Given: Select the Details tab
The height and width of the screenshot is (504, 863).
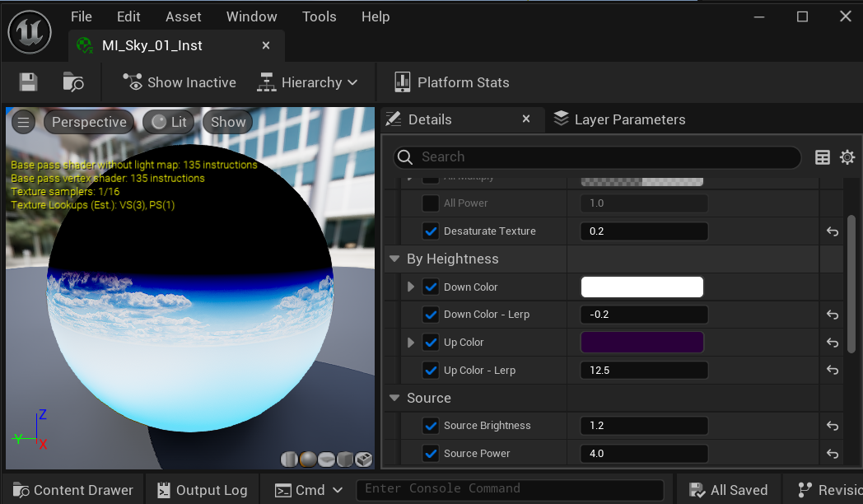Looking at the screenshot, I should (429, 119).
